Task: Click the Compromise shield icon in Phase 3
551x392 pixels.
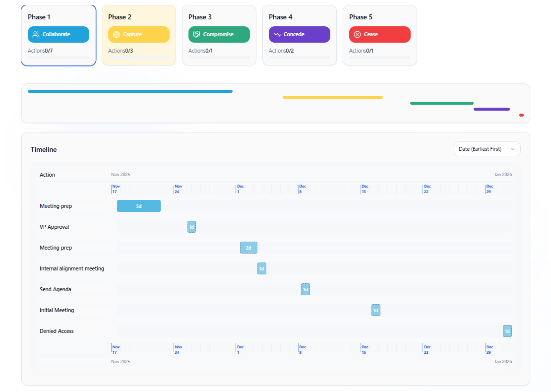Action: pyautogui.click(x=197, y=34)
